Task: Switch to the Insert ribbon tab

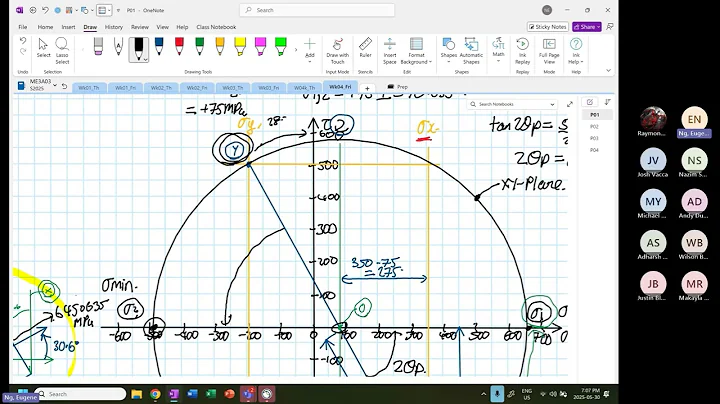Action: [x=68, y=27]
